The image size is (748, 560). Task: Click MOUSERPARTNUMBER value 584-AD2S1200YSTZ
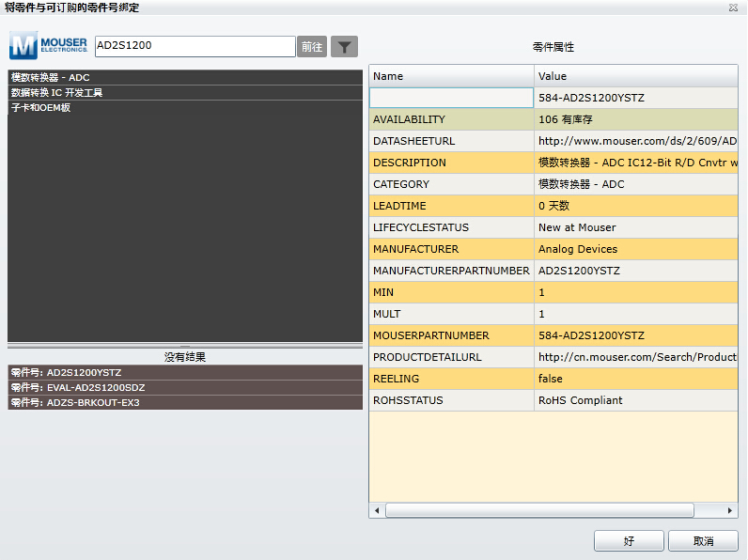591,335
